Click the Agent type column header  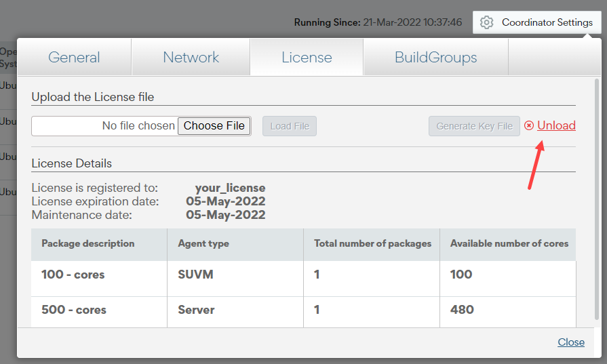coord(203,243)
